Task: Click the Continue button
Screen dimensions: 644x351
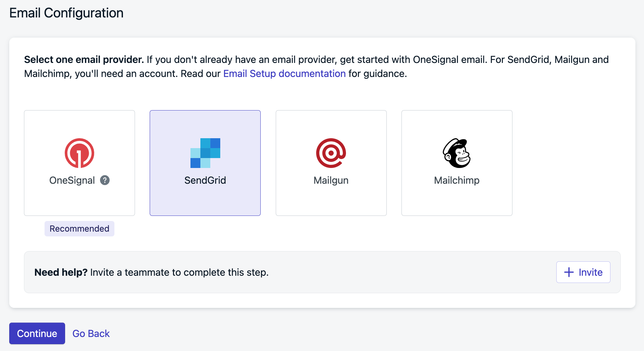Action: pyautogui.click(x=37, y=334)
